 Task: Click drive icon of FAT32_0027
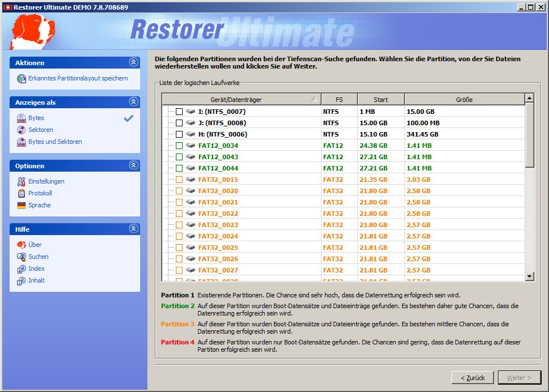[191, 270]
